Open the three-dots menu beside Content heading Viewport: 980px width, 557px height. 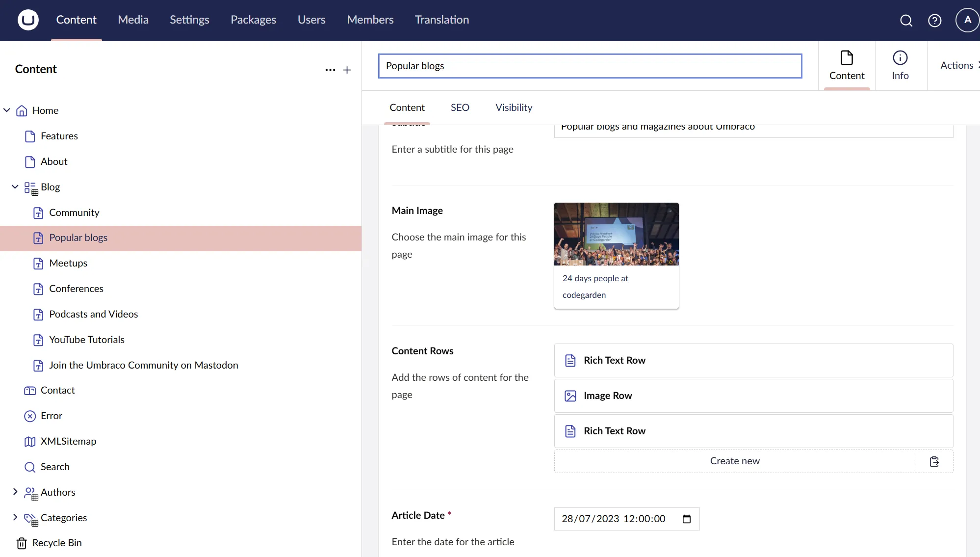pyautogui.click(x=330, y=70)
